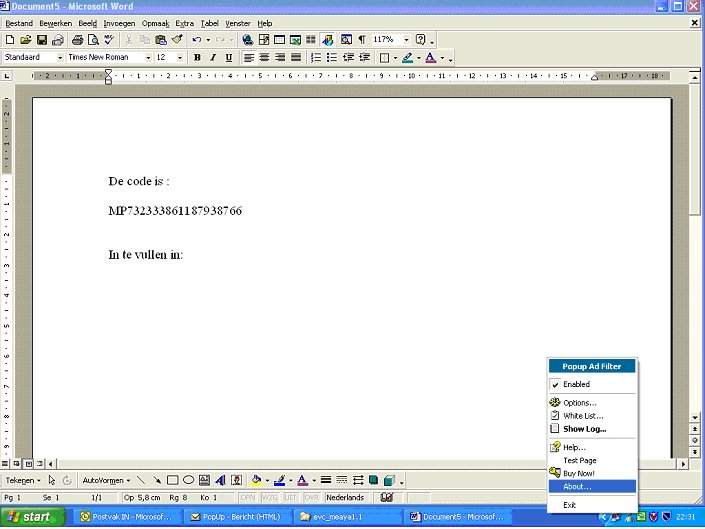Show paragraph marks with the ¶ icon
The image size is (705, 529).
[362, 40]
